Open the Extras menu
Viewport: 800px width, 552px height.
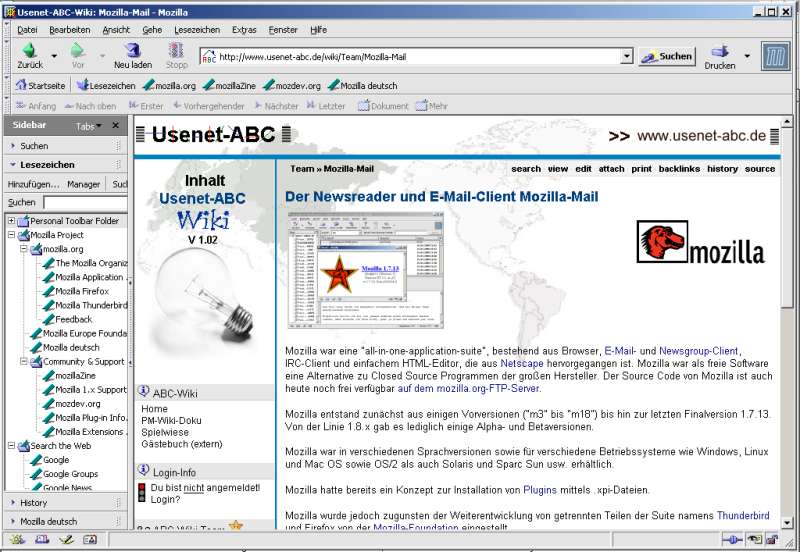point(243,30)
